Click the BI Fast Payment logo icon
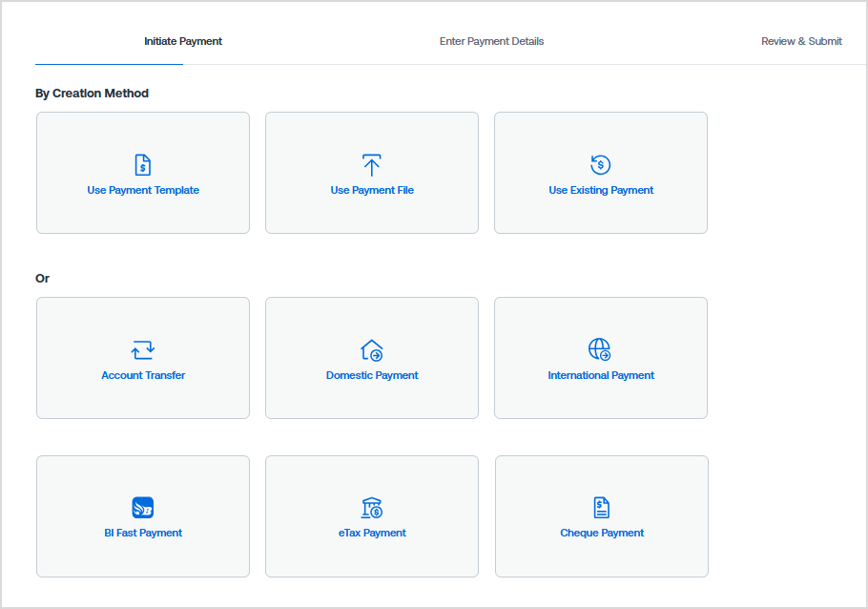The height and width of the screenshot is (609, 868). pyautogui.click(x=143, y=508)
